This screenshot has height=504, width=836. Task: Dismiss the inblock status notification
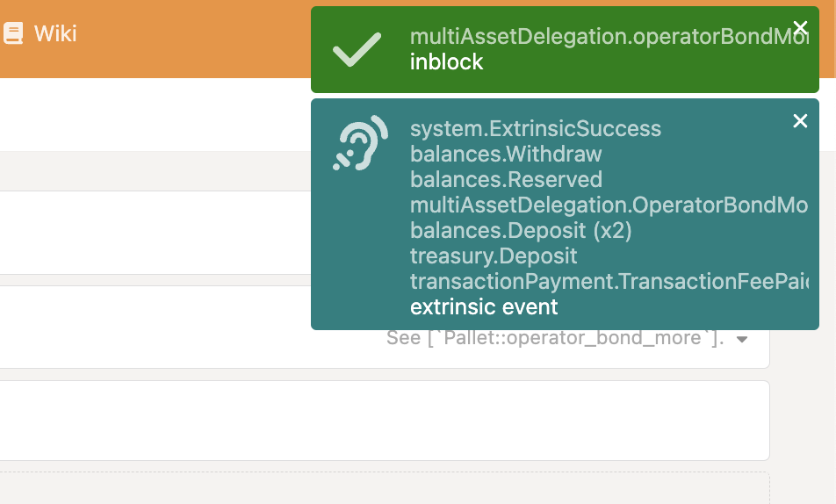(799, 27)
